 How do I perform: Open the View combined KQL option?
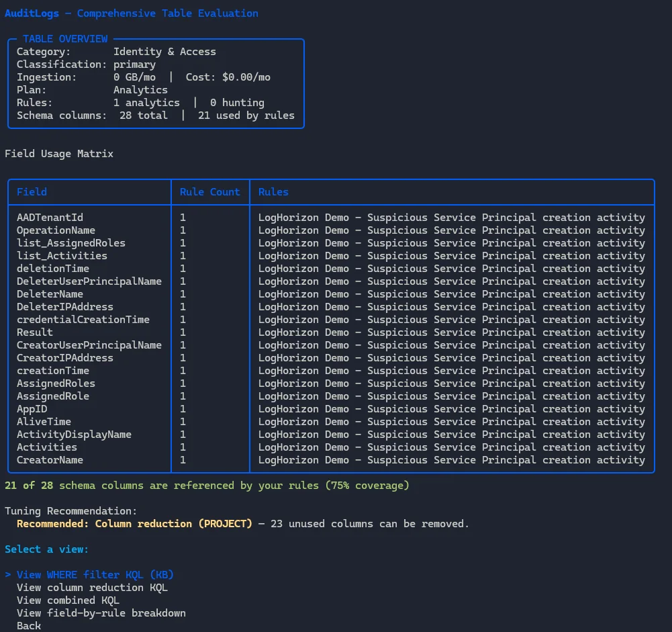pyautogui.click(x=68, y=600)
